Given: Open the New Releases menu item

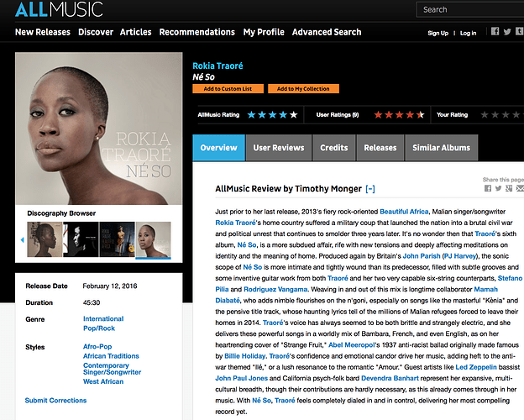Looking at the screenshot, I should click(43, 32).
